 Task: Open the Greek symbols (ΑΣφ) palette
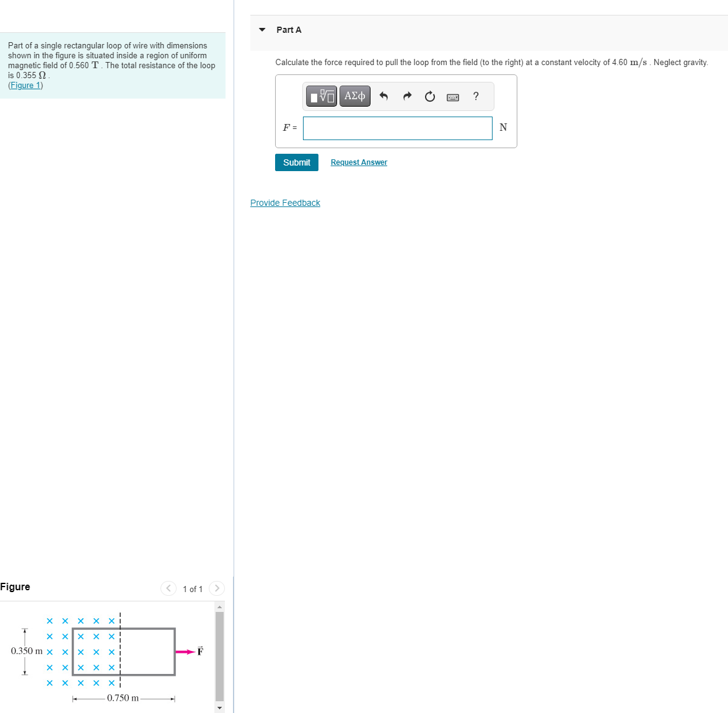pyautogui.click(x=354, y=96)
